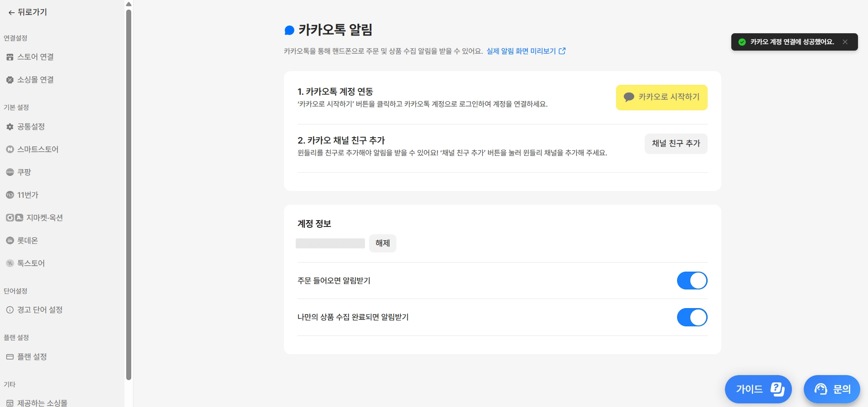Screen dimensions: 868x407
Task: Click the external link icon after 미리보기
Action: point(562,51)
